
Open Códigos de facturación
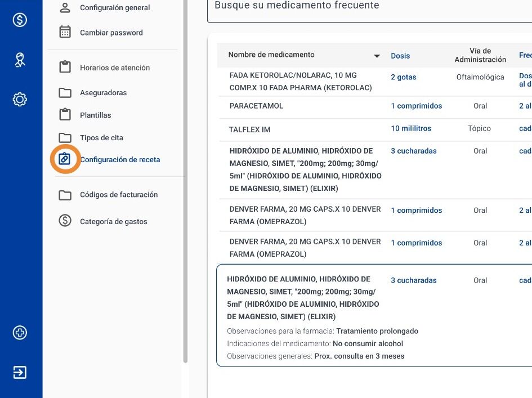click(x=119, y=194)
